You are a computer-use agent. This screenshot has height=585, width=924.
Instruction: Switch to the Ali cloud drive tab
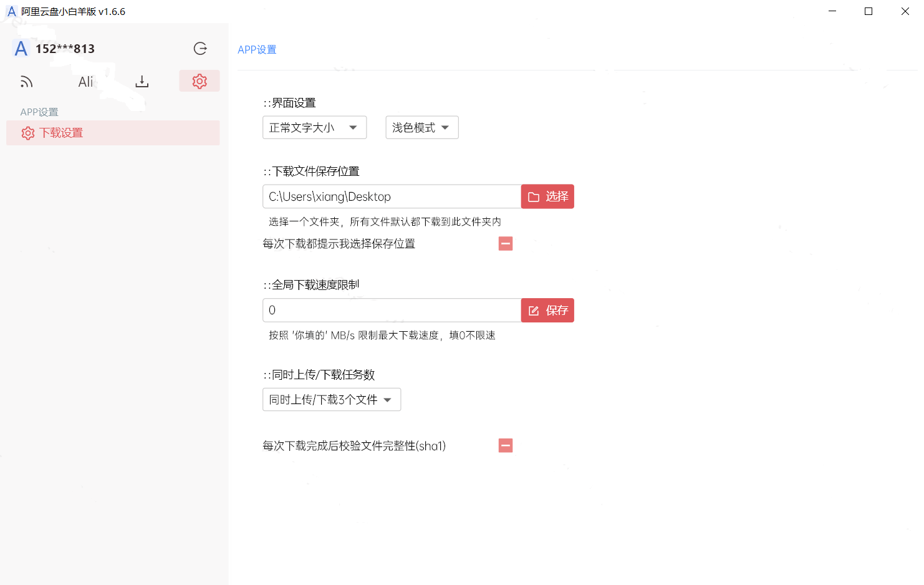point(85,82)
